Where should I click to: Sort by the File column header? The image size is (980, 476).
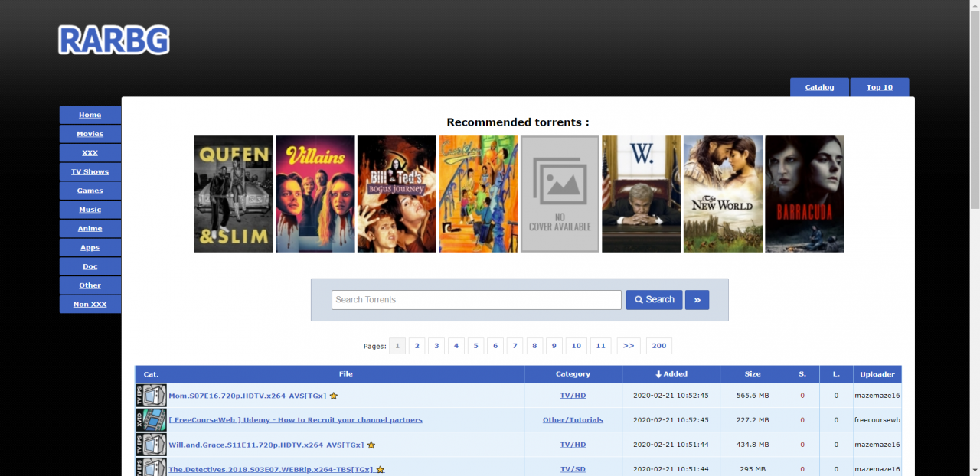tap(346, 374)
